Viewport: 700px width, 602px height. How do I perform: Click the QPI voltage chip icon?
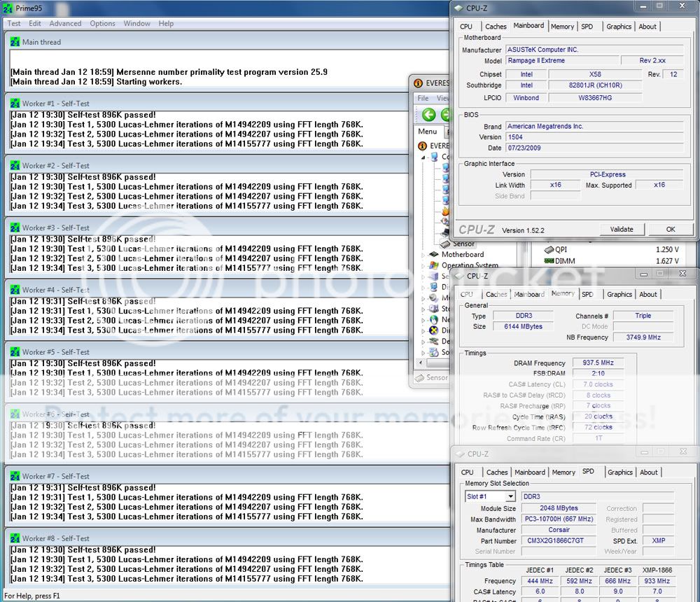pyautogui.click(x=549, y=250)
